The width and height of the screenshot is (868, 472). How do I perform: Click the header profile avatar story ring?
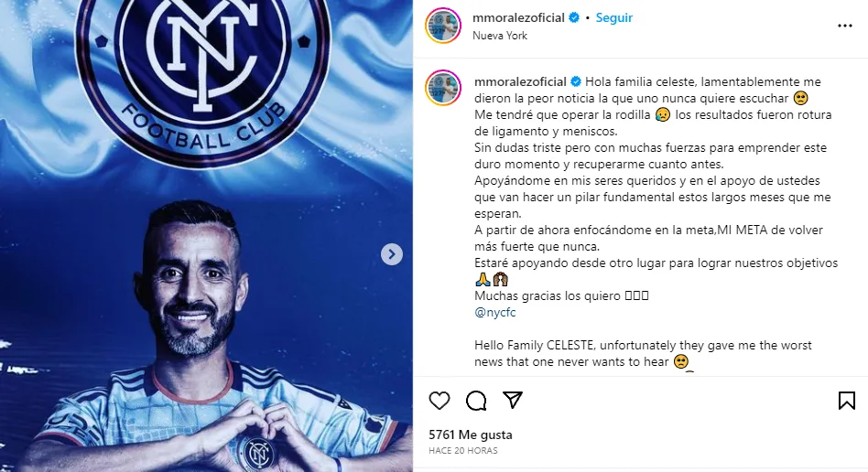pyautogui.click(x=443, y=26)
